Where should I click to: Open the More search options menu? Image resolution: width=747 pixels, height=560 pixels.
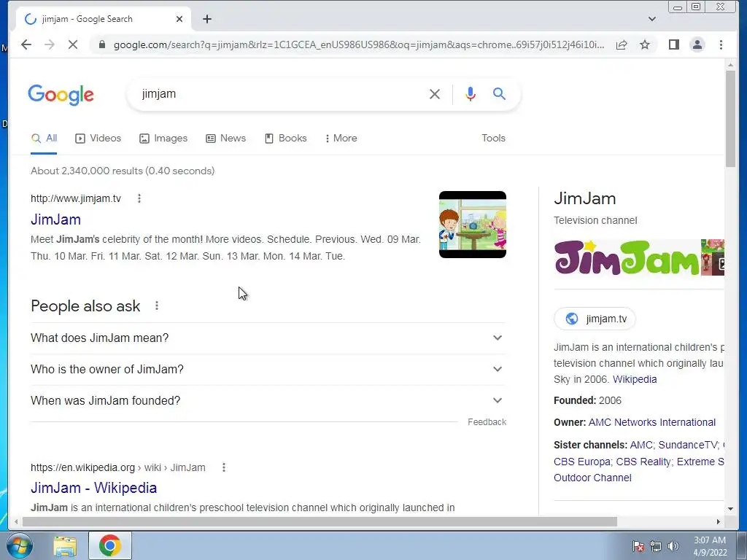341,138
